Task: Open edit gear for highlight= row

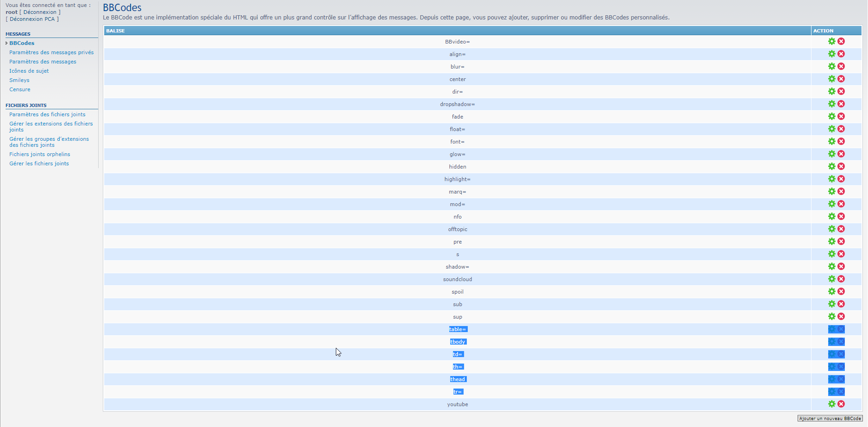Action: [831, 179]
